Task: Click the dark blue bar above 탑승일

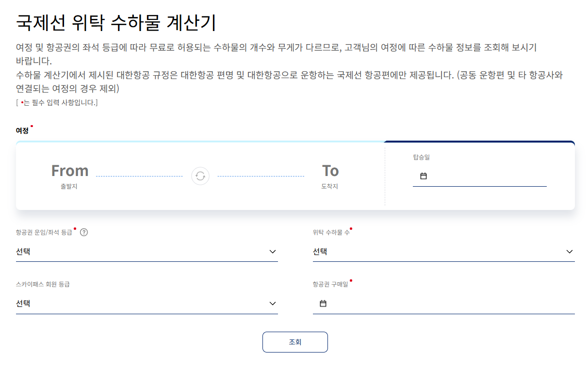Action: click(480, 141)
